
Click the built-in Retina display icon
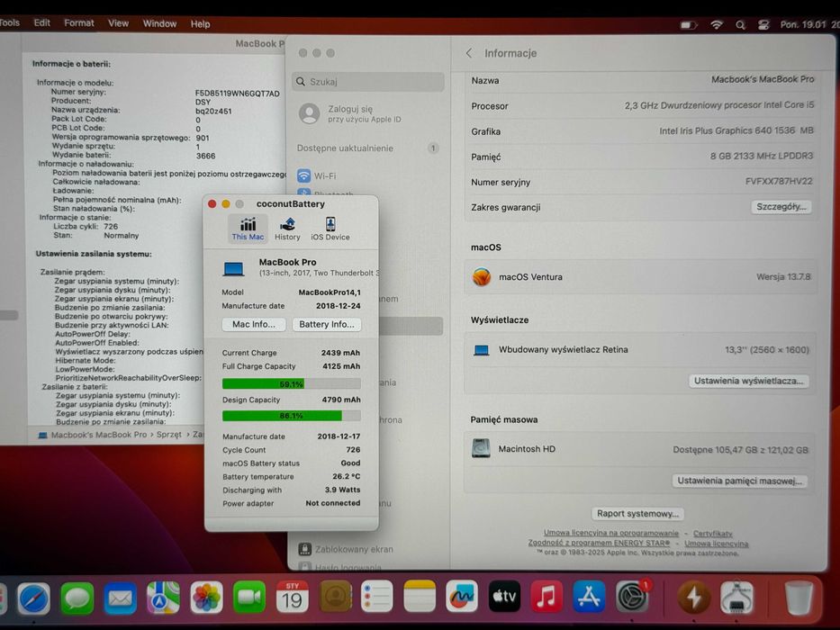pyautogui.click(x=481, y=350)
